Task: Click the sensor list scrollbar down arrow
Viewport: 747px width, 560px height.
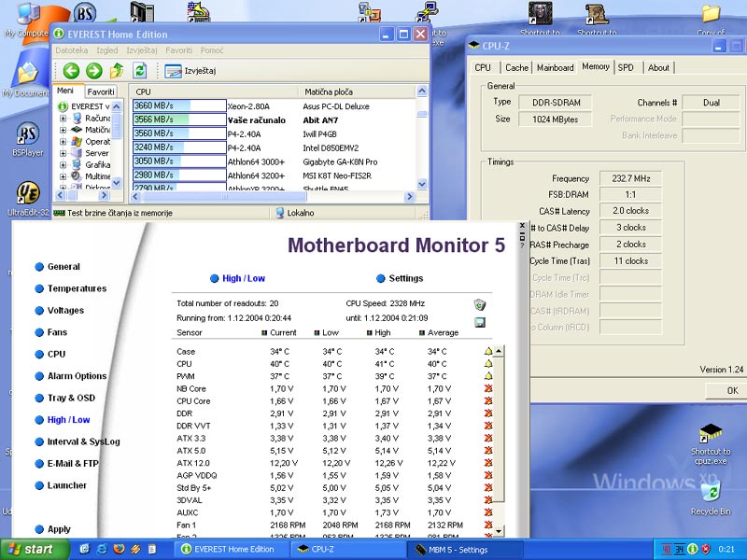Action: [500, 532]
